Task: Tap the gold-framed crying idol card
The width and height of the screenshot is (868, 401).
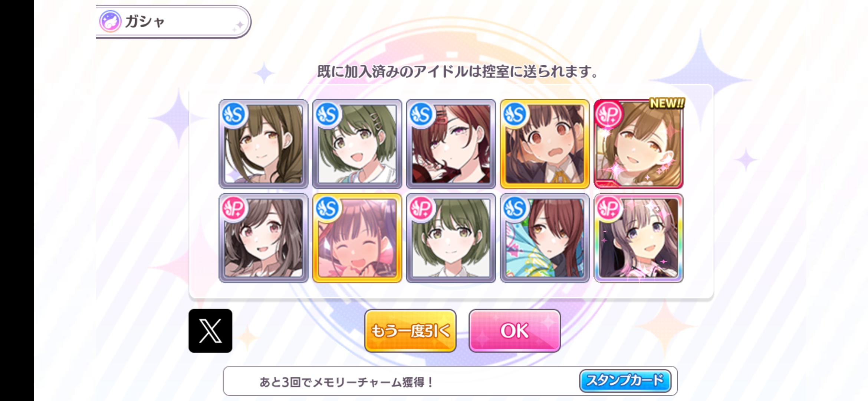Action: click(x=545, y=144)
